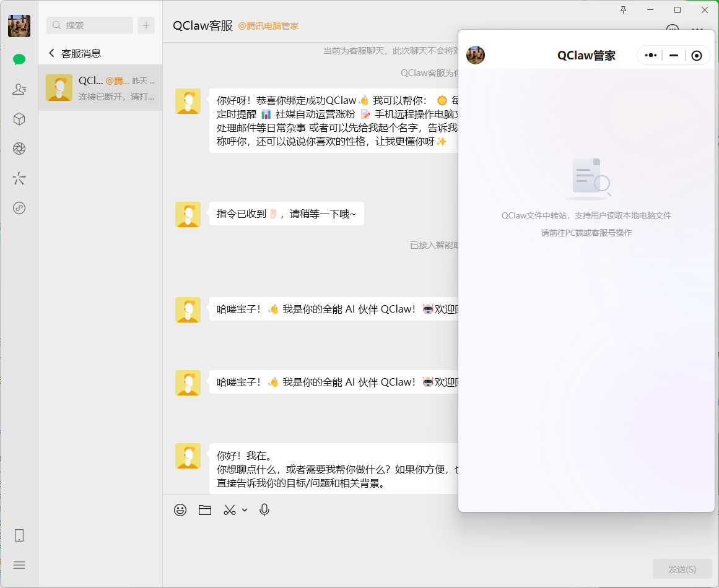Expand the screenshot options dropdown arrow
This screenshot has width=719, height=588.
245,510
